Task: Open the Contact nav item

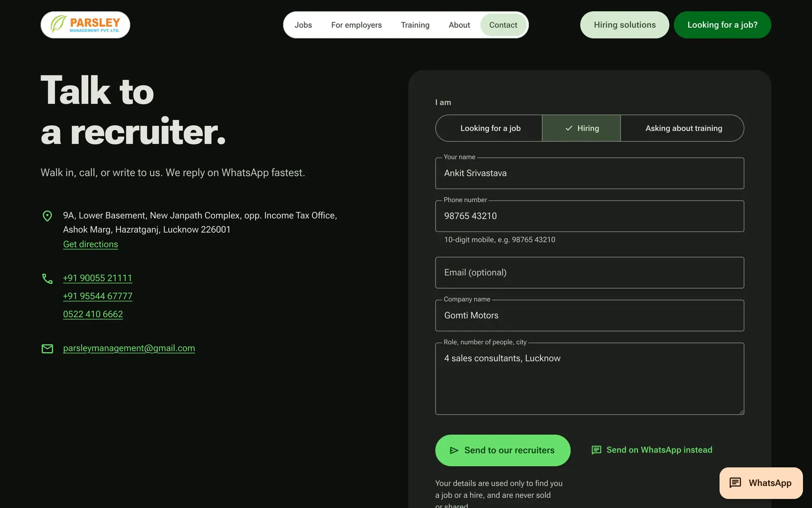Action: [x=503, y=25]
